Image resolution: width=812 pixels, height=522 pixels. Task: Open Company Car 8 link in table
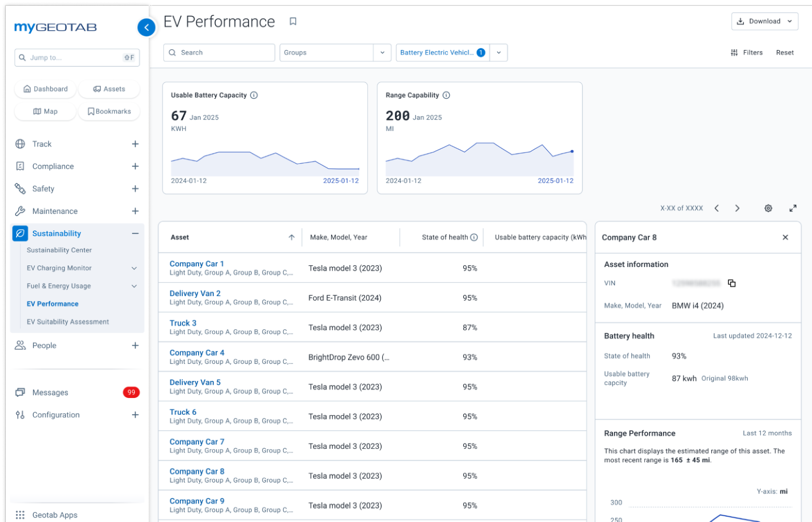click(197, 471)
